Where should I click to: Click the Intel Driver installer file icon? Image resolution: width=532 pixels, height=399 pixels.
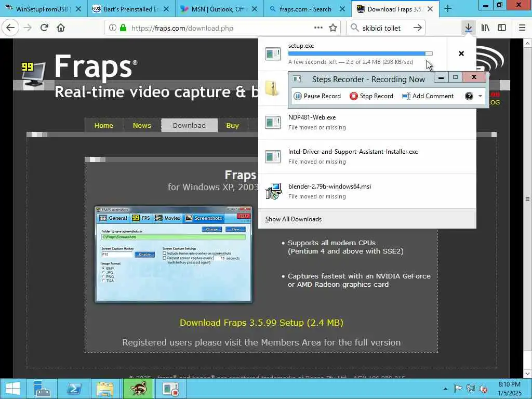click(273, 157)
